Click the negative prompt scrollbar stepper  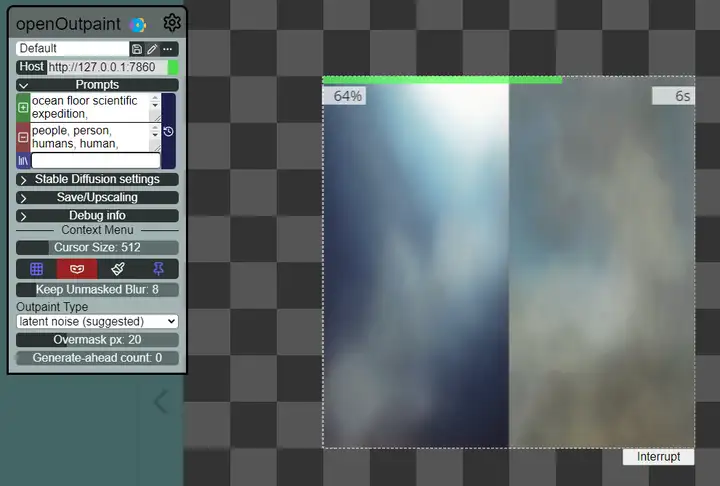[x=155, y=131]
